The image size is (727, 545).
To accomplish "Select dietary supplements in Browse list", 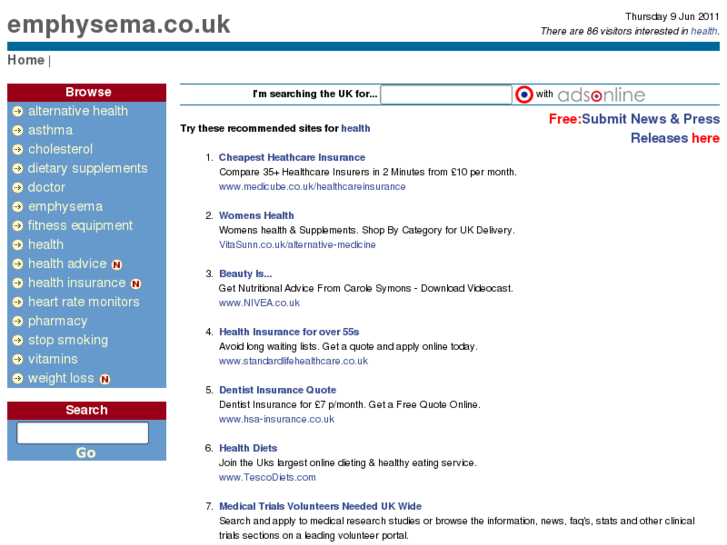I will (88, 168).
